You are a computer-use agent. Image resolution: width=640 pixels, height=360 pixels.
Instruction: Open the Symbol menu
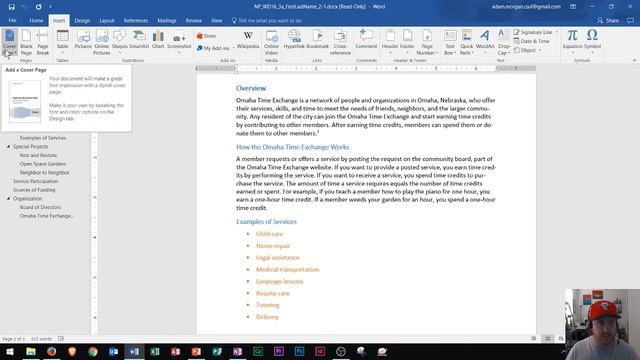click(x=592, y=42)
